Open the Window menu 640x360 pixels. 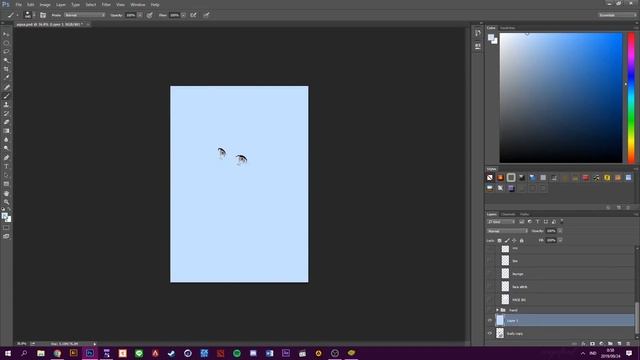(138, 4)
